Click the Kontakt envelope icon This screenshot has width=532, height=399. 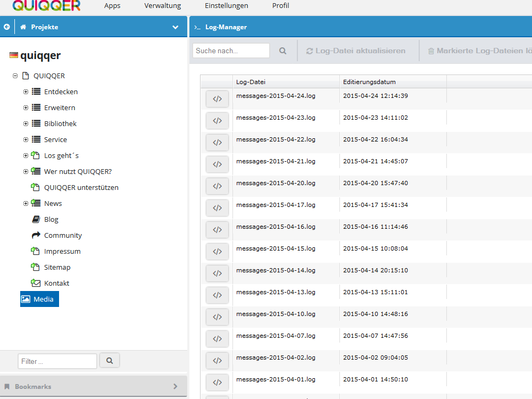(x=36, y=282)
